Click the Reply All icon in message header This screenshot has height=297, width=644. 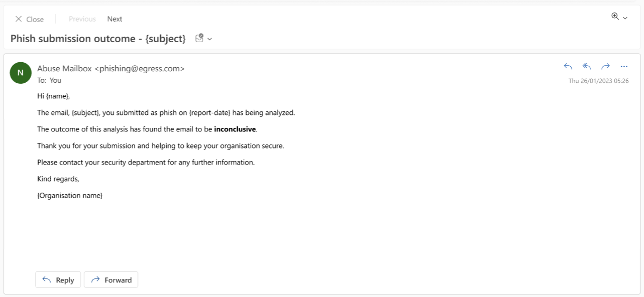[586, 66]
